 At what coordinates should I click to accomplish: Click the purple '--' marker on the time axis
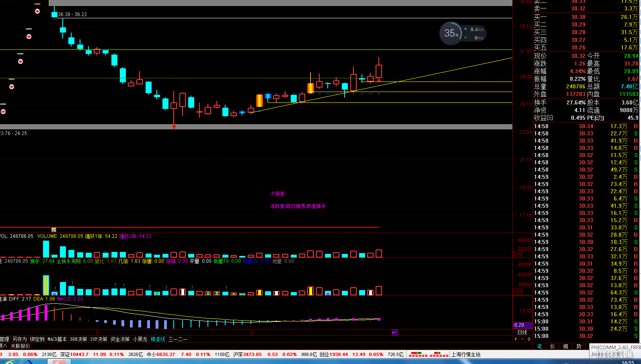coord(394,332)
